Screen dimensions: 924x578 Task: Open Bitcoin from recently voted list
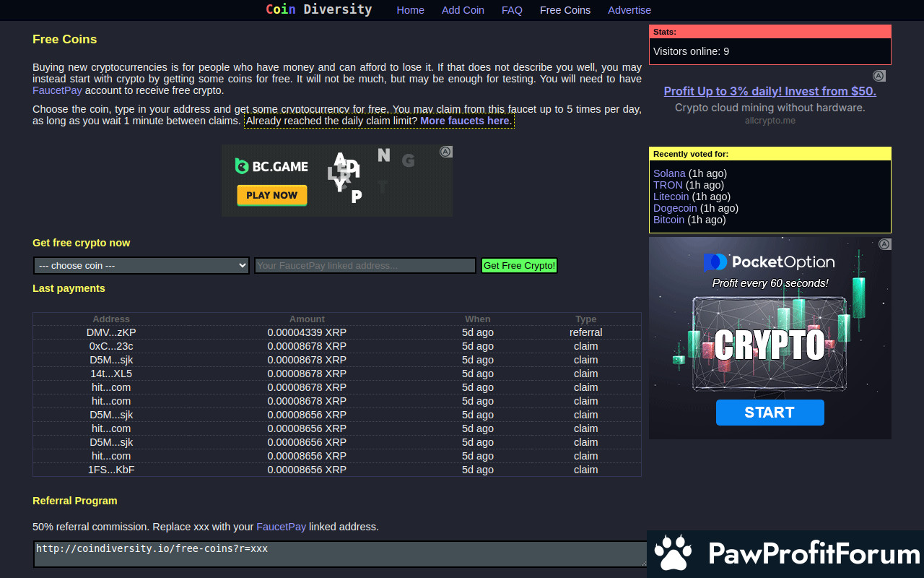point(668,220)
